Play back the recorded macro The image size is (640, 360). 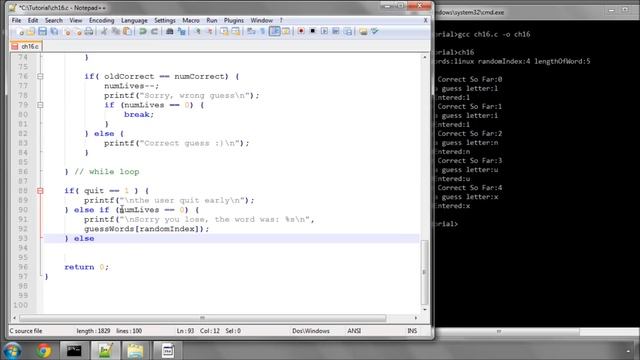click(x=324, y=31)
